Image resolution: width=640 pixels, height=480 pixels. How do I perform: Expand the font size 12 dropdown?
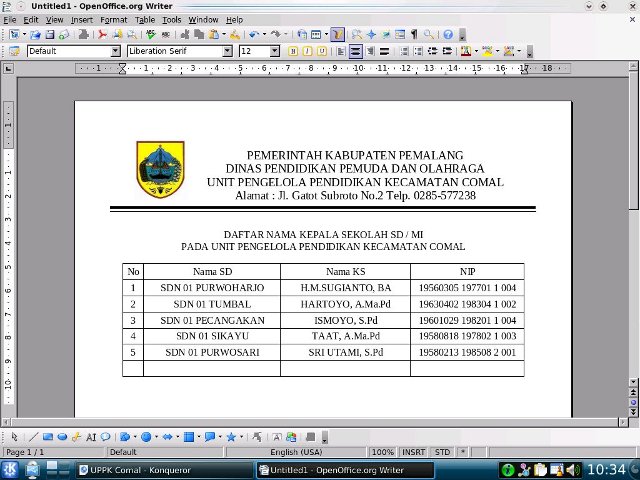tap(275, 51)
